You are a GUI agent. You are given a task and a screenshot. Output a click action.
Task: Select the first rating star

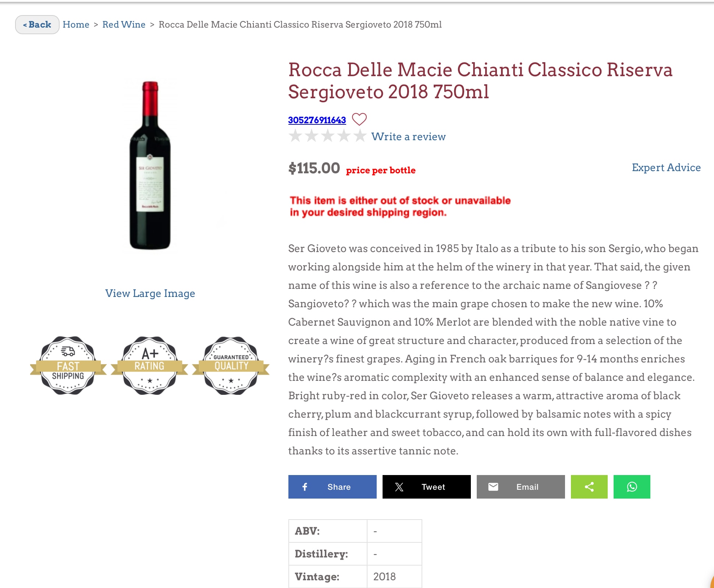[295, 136]
